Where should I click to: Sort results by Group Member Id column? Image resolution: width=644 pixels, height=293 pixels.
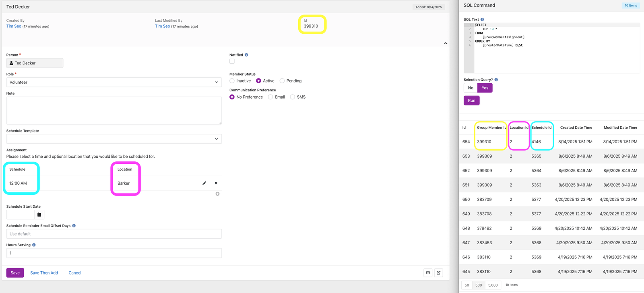[x=492, y=128]
